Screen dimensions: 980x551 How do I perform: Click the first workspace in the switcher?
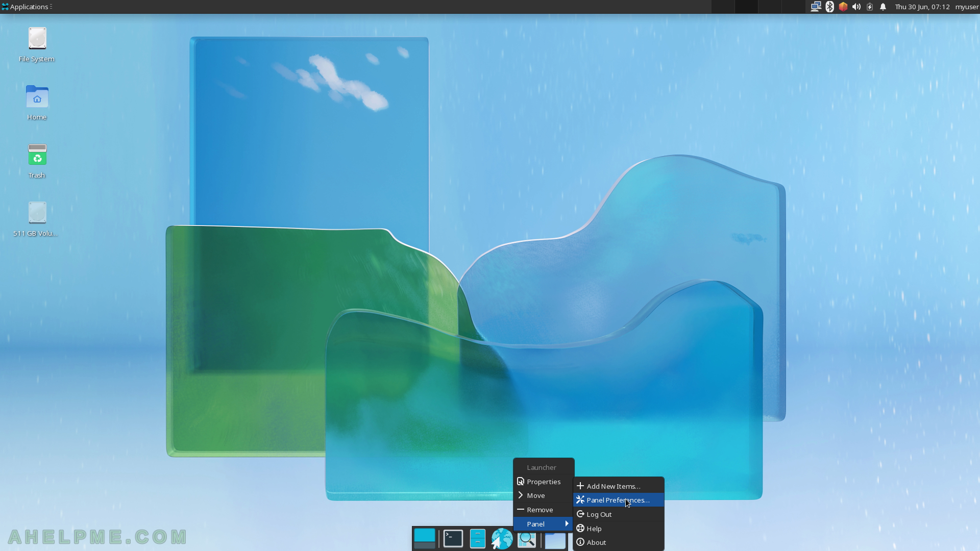(723, 7)
